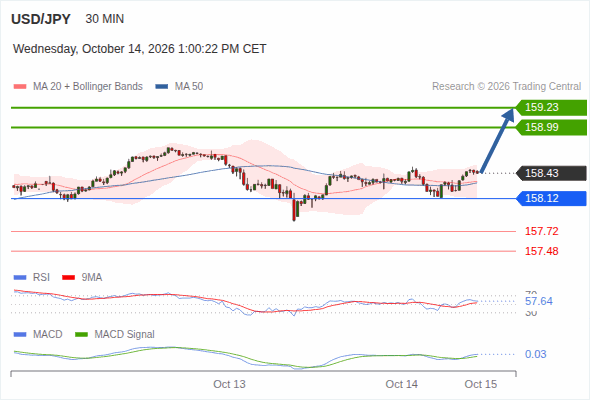
Task: Click the USD/JPY pair title
Action: (41, 19)
